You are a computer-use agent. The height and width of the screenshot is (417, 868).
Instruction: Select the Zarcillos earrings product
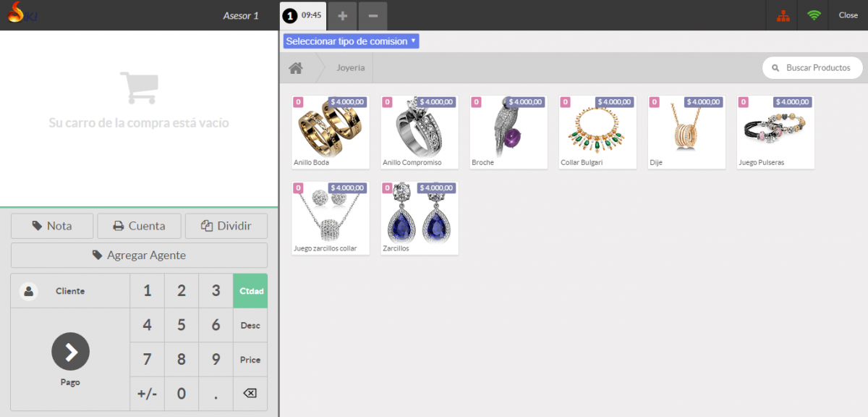click(x=420, y=218)
